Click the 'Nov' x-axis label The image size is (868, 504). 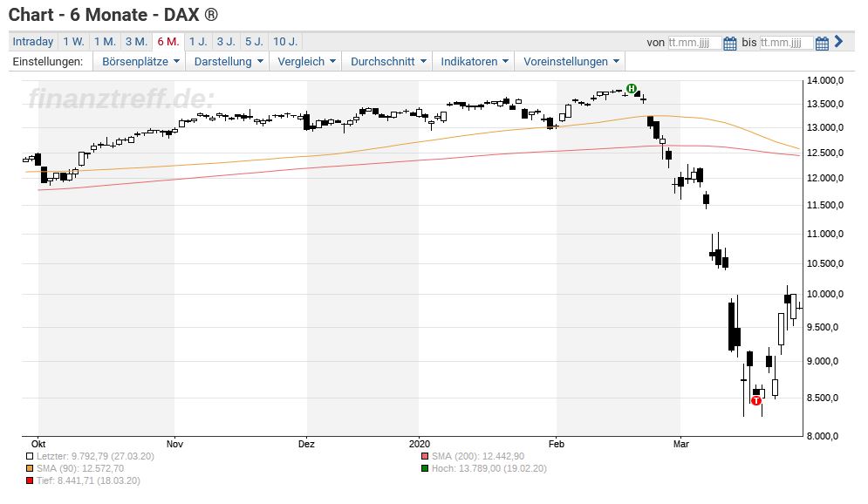tap(174, 444)
